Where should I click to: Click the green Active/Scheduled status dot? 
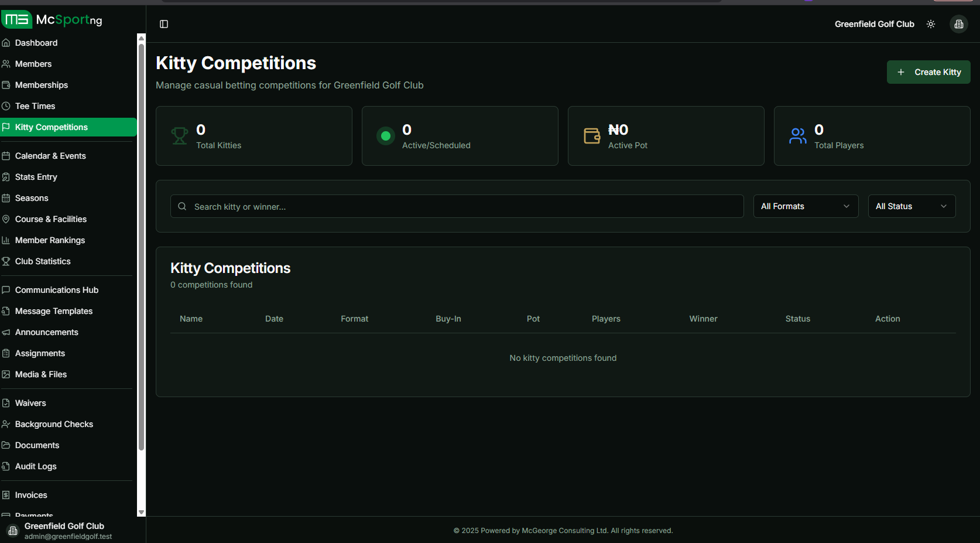[x=386, y=136]
